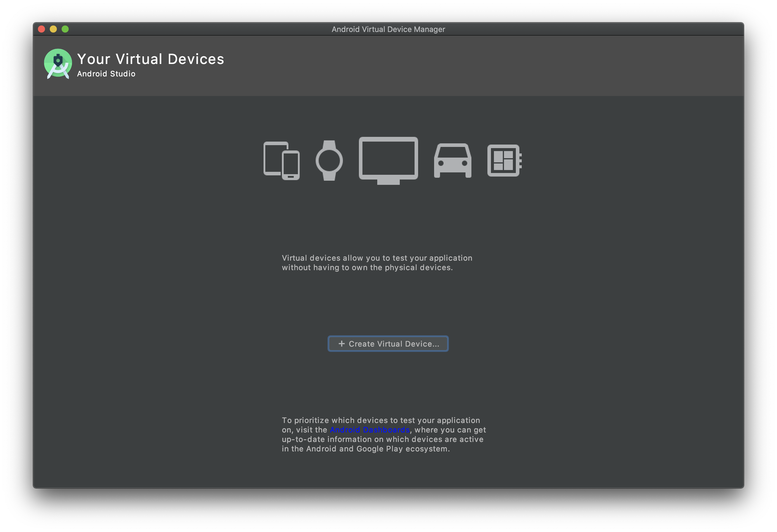
Task: Click the 'To prioritize which devices' text line
Action: coord(381,420)
